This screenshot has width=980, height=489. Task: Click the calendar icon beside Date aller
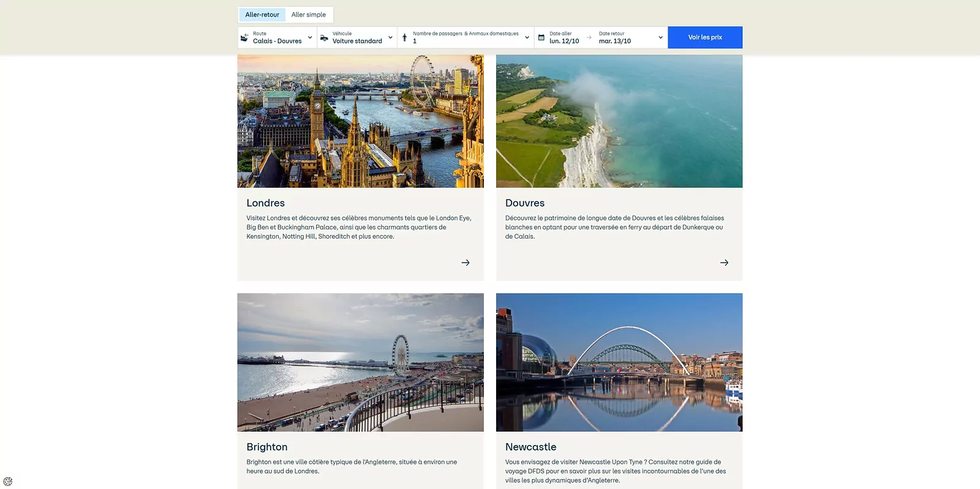[x=541, y=38]
